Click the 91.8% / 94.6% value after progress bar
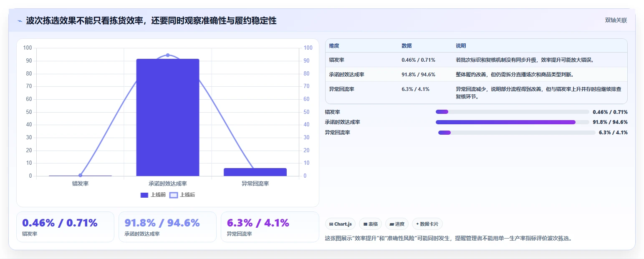This screenshot has width=644, height=259. (x=610, y=122)
